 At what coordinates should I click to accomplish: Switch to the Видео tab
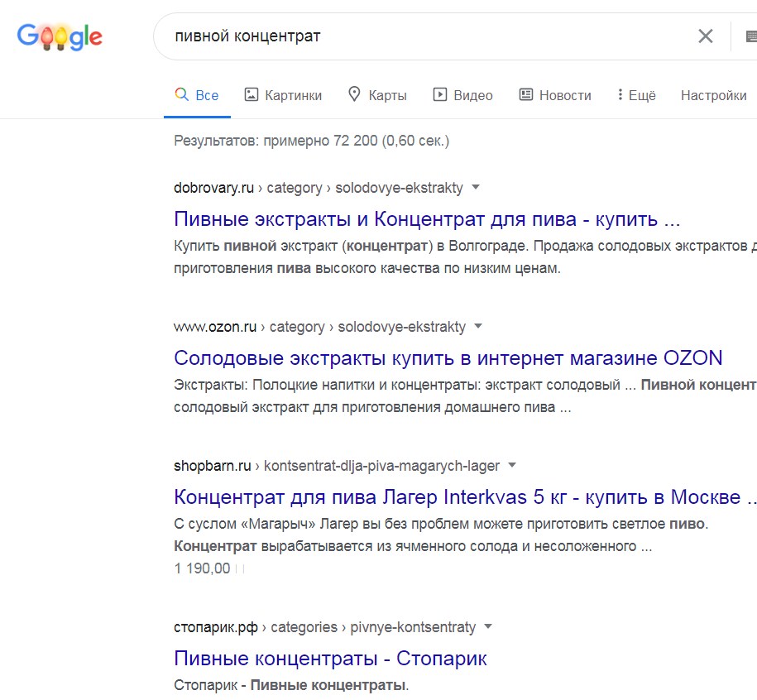click(463, 95)
